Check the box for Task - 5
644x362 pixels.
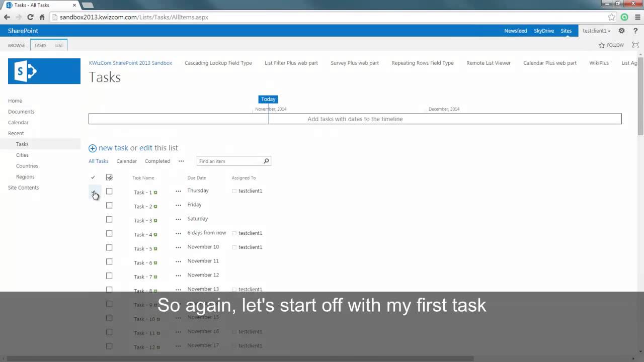point(109,247)
